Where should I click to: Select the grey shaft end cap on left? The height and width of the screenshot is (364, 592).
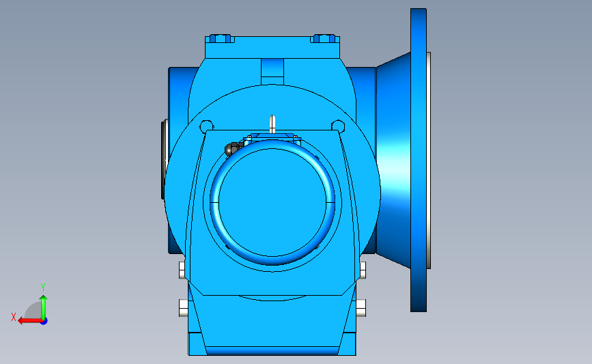165,159
